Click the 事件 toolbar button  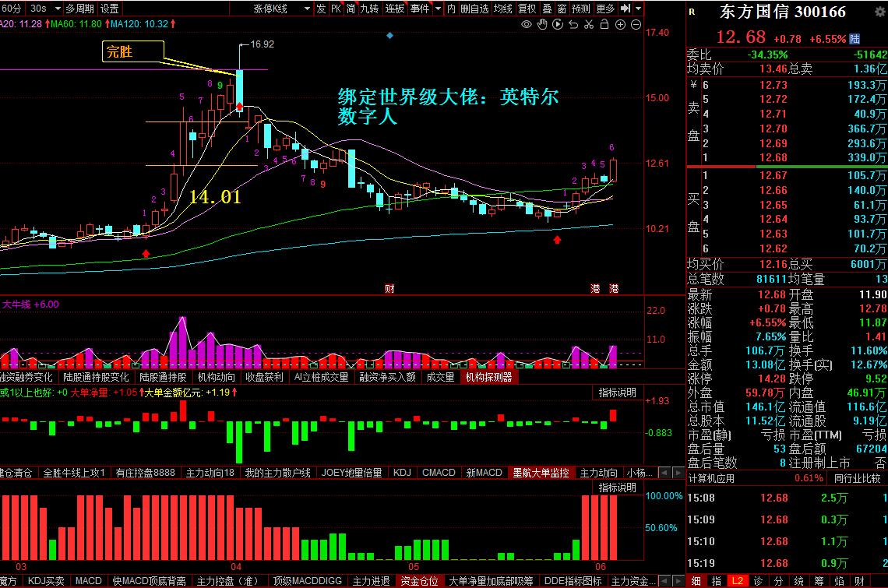(x=420, y=9)
